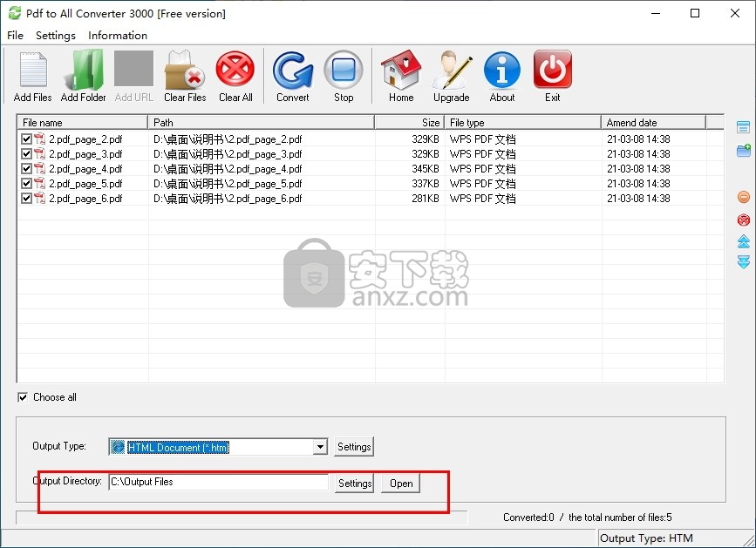This screenshot has width=756, height=548.
Task: Open the Settings menu
Action: [x=56, y=35]
